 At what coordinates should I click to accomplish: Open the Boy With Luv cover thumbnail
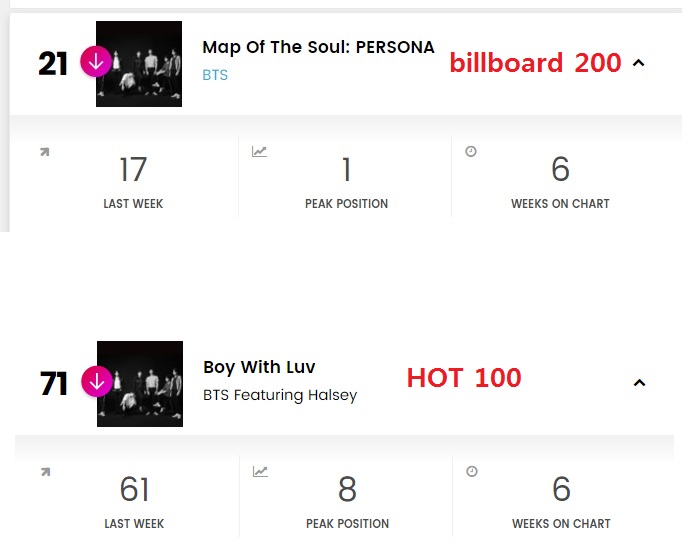click(140, 384)
